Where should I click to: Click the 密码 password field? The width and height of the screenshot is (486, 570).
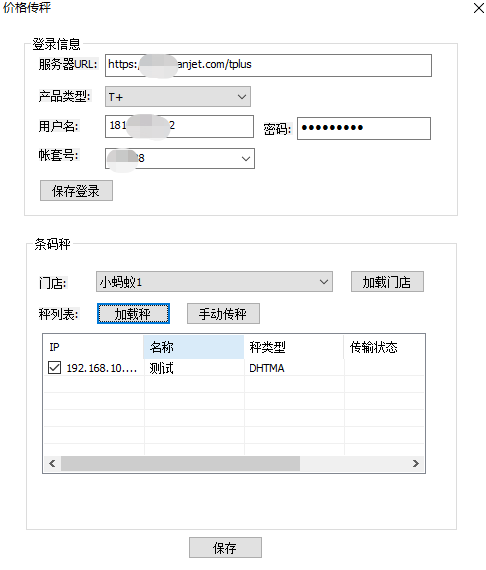pos(364,128)
